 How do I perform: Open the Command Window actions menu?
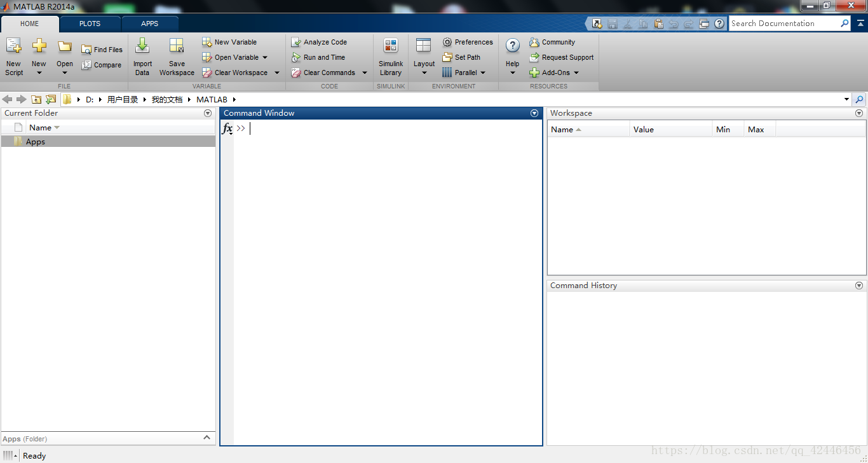click(534, 113)
